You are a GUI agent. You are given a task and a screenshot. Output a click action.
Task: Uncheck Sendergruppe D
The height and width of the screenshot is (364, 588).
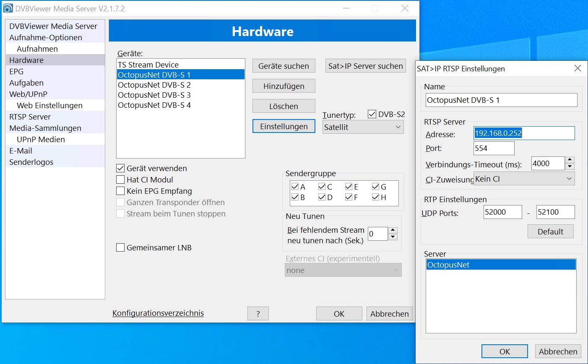point(322,197)
